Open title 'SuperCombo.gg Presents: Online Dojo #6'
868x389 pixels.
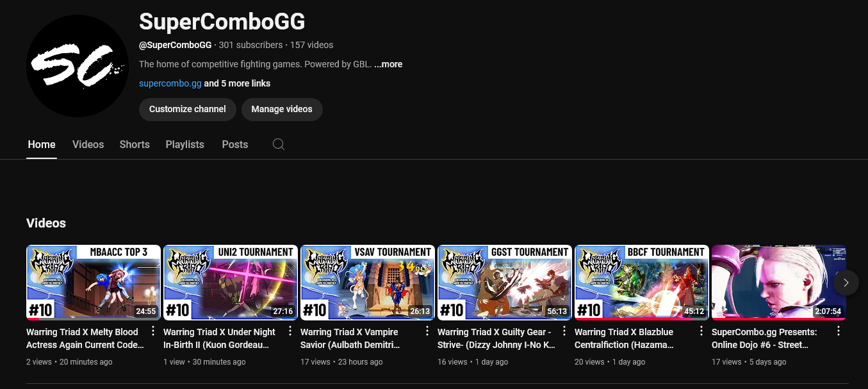click(764, 338)
